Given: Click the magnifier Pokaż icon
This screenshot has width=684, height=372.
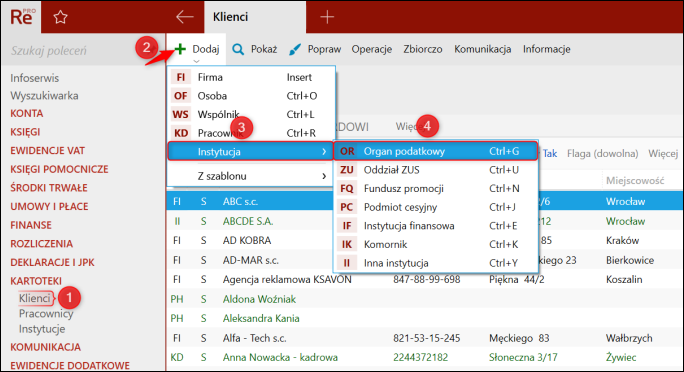Looking at the screenshot, I should click(x=238, y=49).
